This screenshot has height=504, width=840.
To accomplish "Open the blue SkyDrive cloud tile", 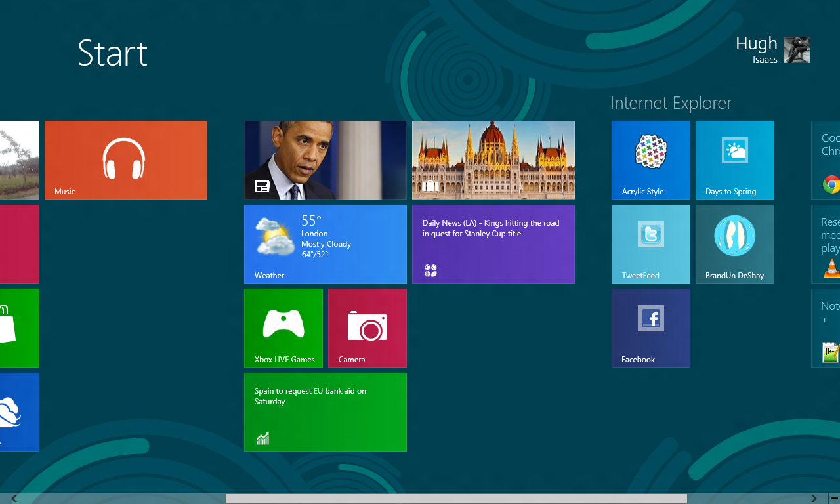I will tap(20, 412).
